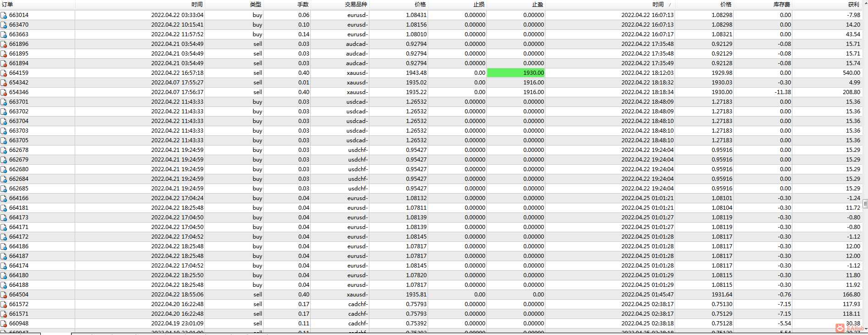The height and width of the screenshot is (335, 868).
Task: Select the sell order icon for 661896
Action: point(4,44)
